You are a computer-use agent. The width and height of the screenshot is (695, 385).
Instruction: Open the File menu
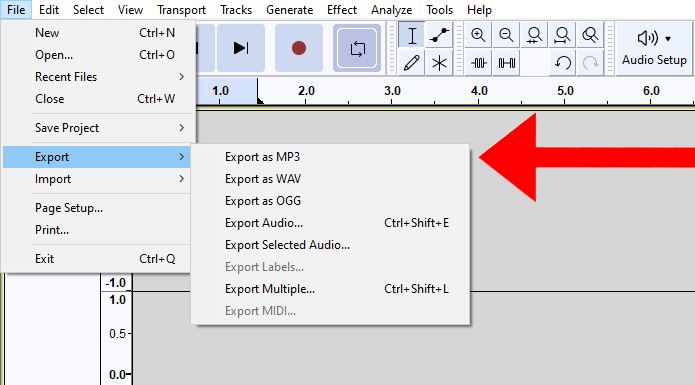pyautogui.click(x=16, y=10)
